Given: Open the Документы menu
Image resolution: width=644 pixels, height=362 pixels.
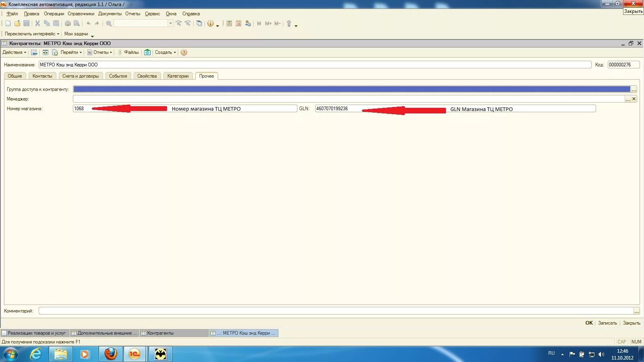Looking at the screenshot, I should (x=110, y=14).
